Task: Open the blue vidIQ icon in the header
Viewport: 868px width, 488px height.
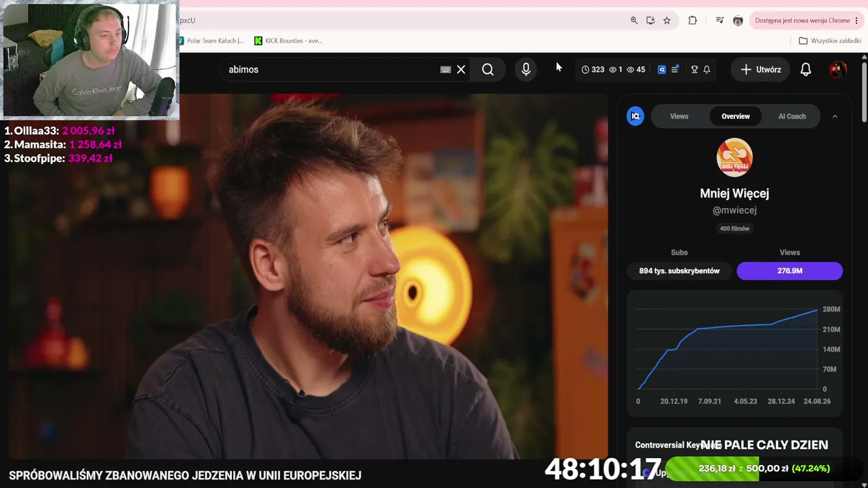Action: pos(662,69)
